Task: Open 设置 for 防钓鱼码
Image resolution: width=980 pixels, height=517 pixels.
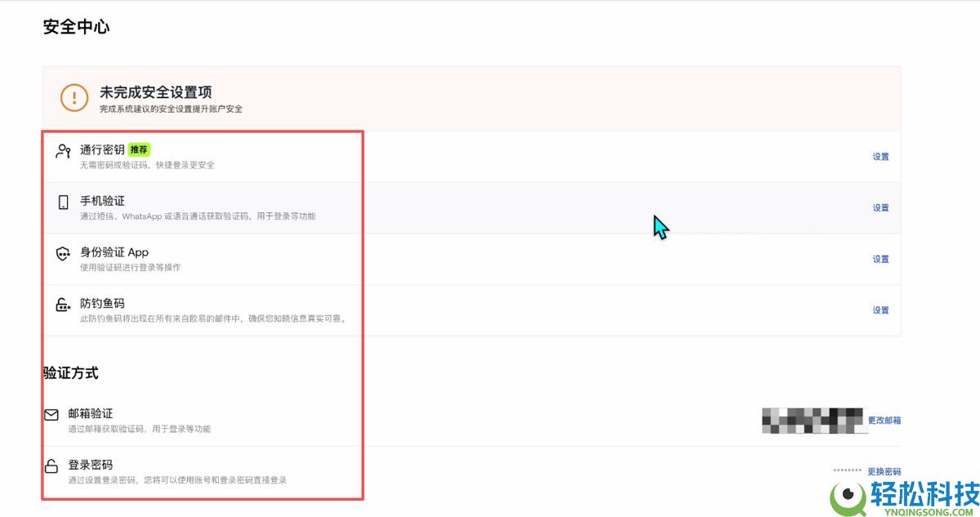Action: pyautogui.click(x=880, y=310)
